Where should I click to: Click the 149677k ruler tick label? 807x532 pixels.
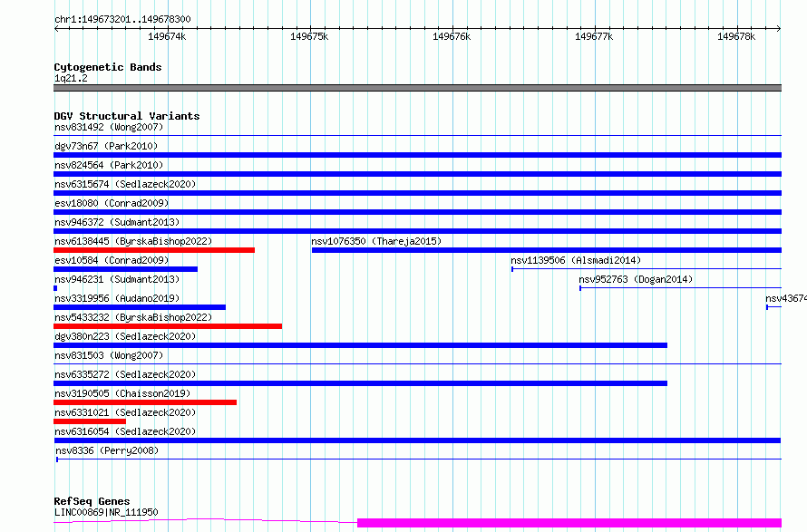(x=594, y=36)
